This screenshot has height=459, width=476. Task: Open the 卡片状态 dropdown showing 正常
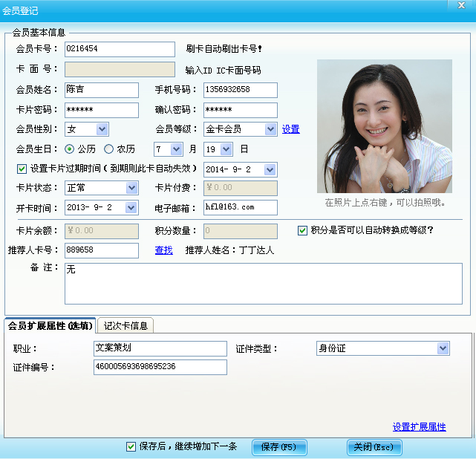[131, 188]
